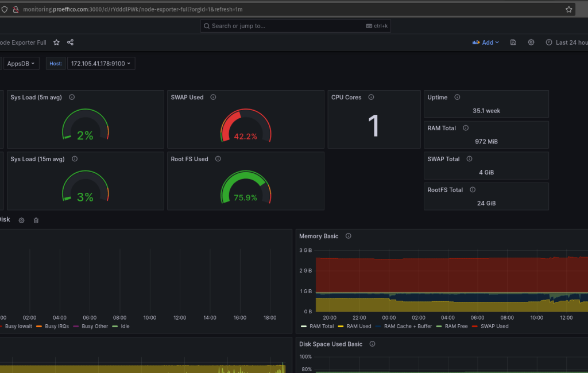Click the Disk Space Used Basic title
This screenshot has width=588, height=373.
click(x=331, y=344)
